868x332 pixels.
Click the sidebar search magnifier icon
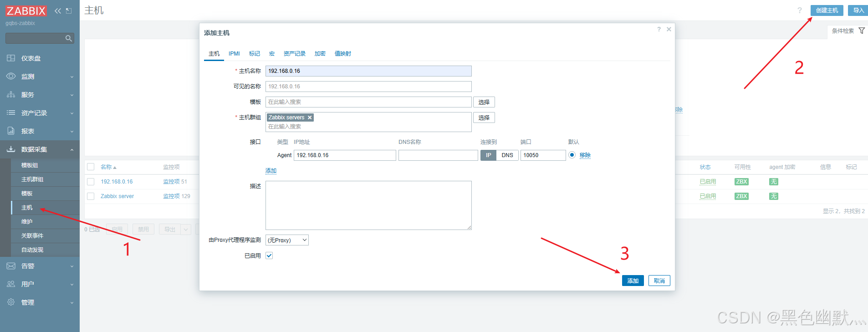69,38
